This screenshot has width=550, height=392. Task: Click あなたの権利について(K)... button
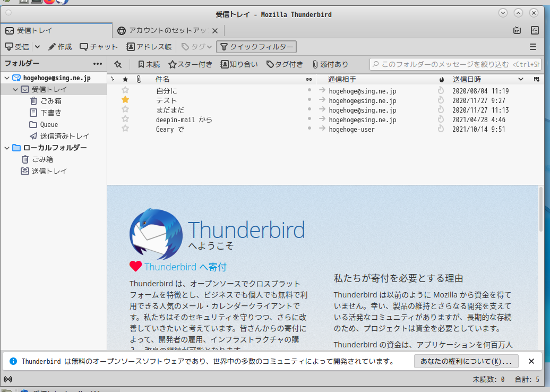[x=466, y=361]
